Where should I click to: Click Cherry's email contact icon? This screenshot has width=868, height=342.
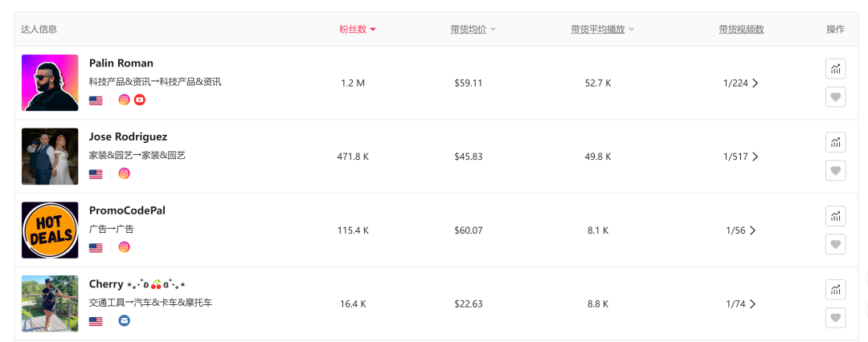coord(124,321)
